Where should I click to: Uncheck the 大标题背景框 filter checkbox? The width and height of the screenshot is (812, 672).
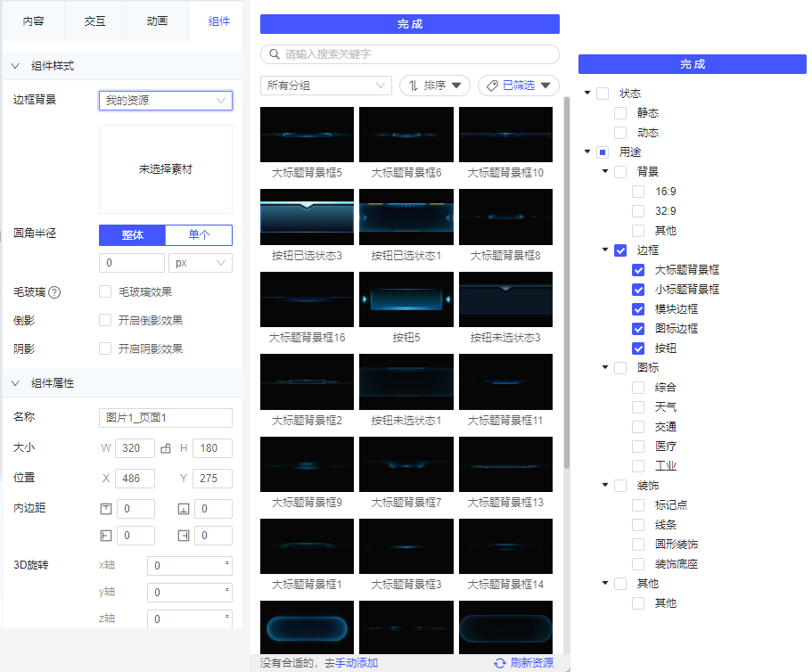point(638,270)
